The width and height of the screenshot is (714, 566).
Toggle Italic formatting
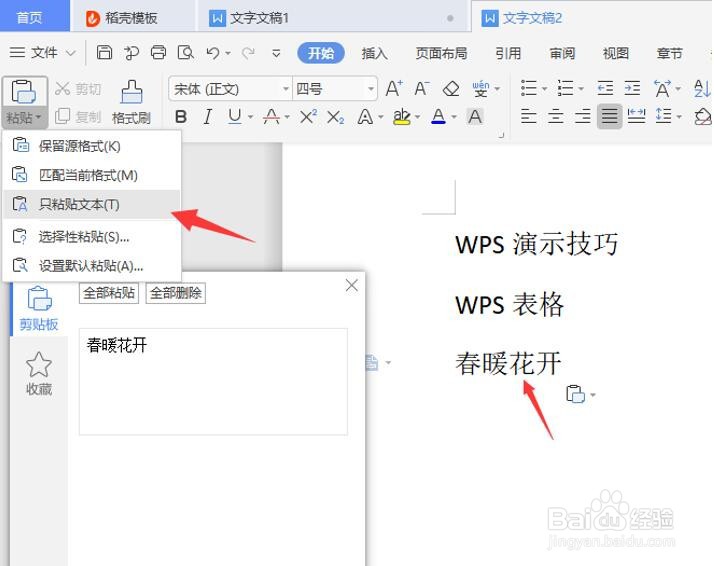click(208, 117)
